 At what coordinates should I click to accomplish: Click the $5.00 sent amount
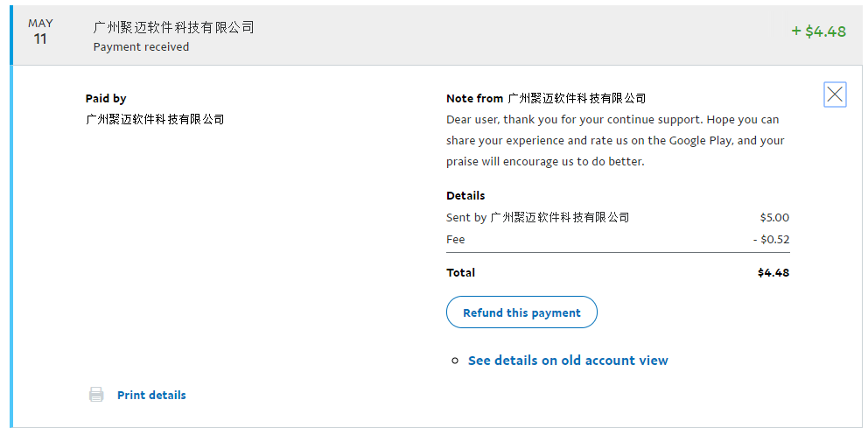click(x=774, y=217)
